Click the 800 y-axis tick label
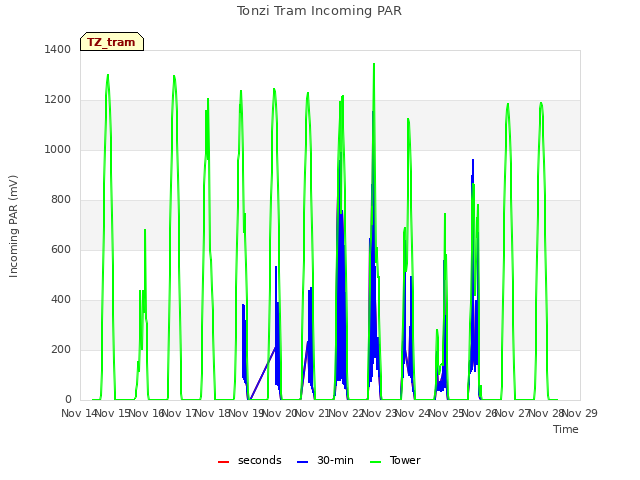Screen dimensions: 640x480 click(61, 200)
